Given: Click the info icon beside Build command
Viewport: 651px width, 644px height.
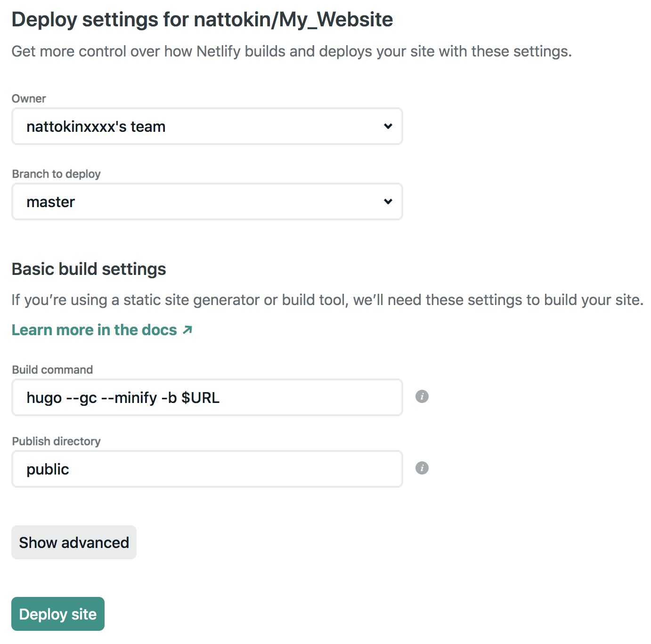Looking at the screenshot, I should (422, 396).
